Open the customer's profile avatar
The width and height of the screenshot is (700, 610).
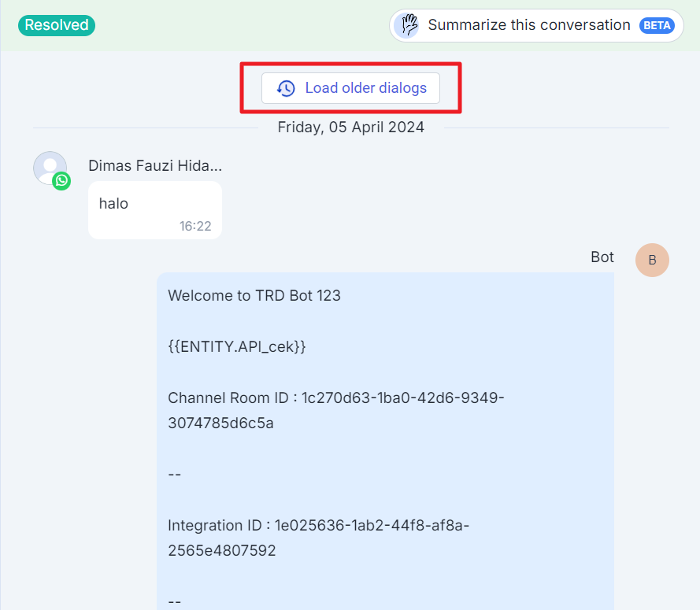pos(50,168)
